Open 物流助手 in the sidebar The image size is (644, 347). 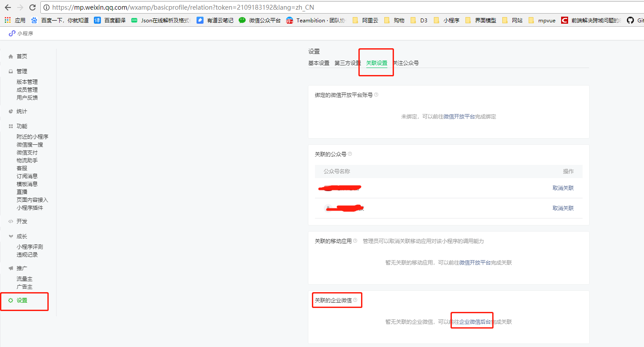(x=27, y=161)
